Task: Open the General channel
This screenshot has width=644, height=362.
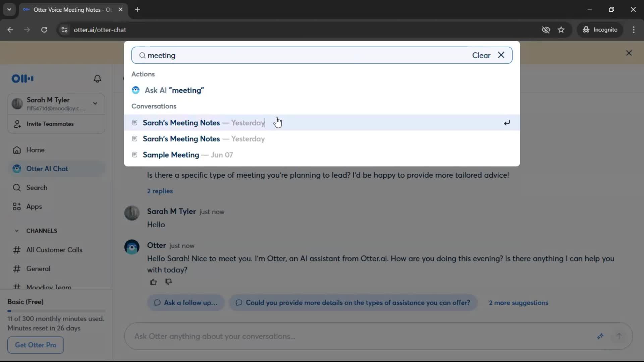Action: coord(56,269)
